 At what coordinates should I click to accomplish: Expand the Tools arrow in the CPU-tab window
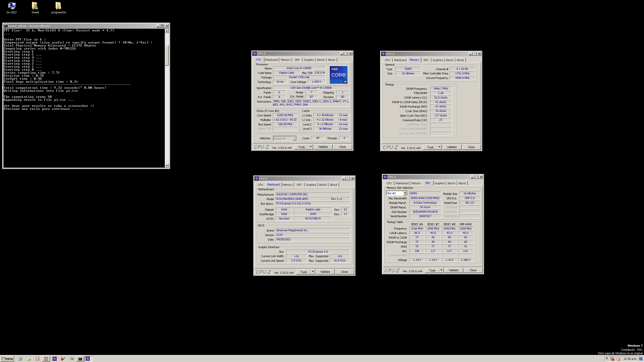311,147
